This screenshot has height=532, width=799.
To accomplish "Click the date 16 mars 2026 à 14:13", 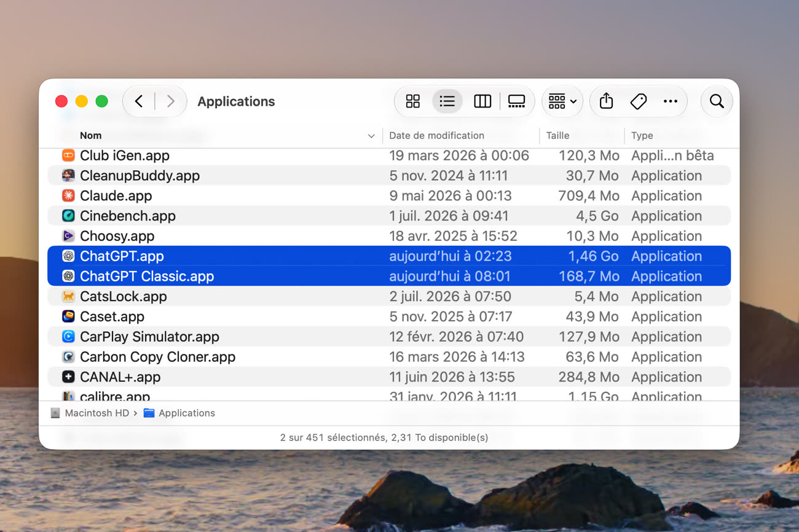I will click(x=457, y=357).
